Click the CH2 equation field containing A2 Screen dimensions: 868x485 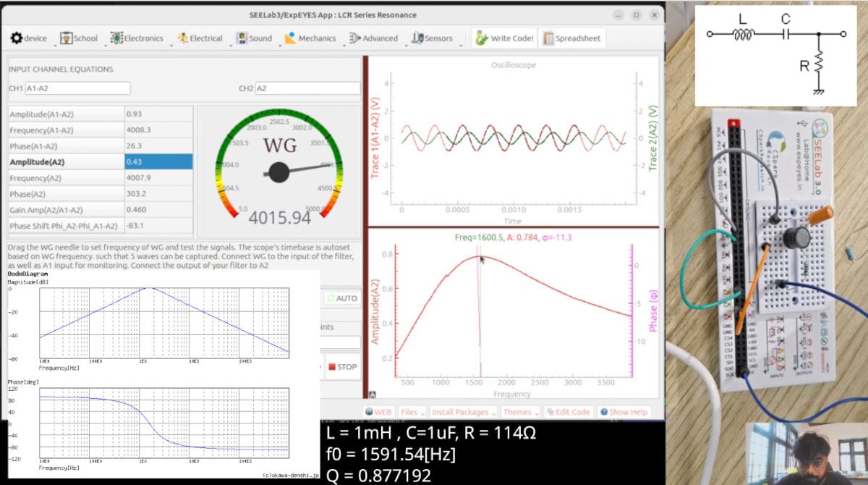click(x=307, y=88)
